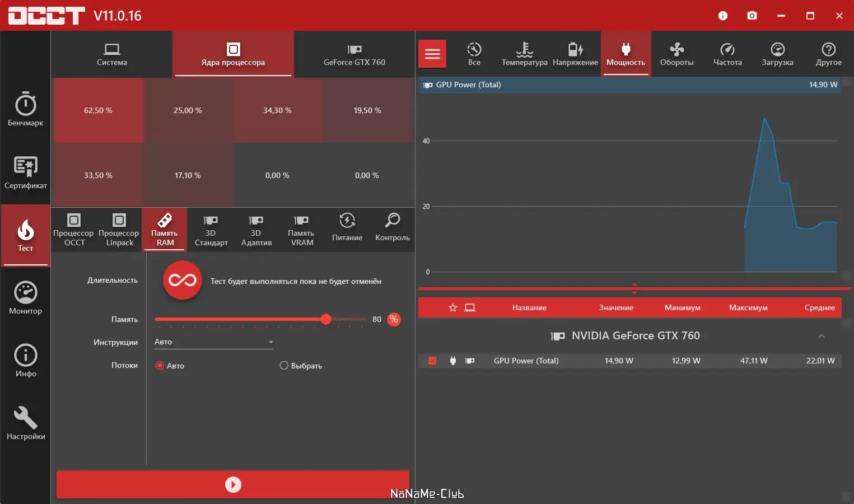Click the star favorites column icon
This screenshot has width=854, height=504.
pyautogui.click(x=453, y=307)
